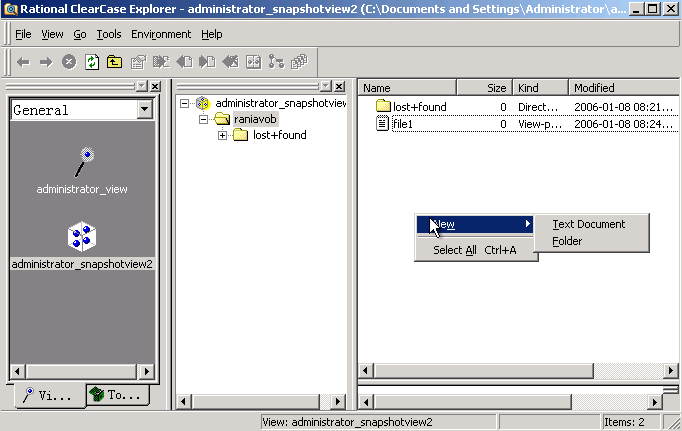682x431 pixels.
Task: Click the Check In toolbar icon
Action: pos(207,62)
